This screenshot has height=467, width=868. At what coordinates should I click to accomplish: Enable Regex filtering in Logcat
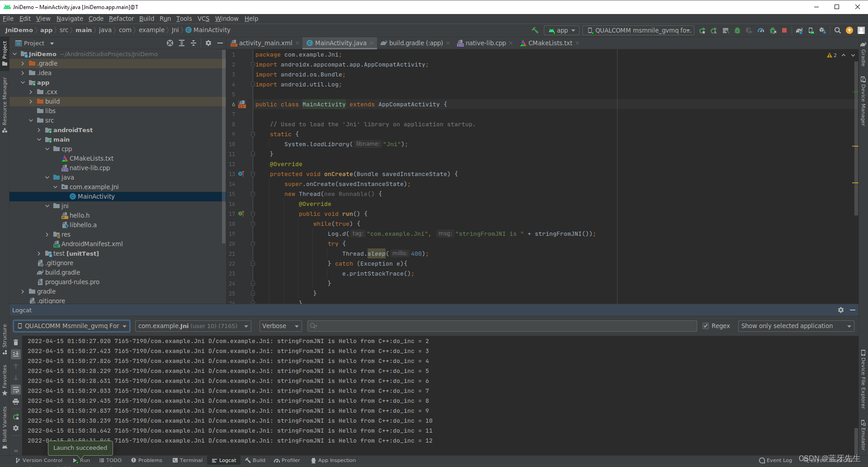(706, 326)
